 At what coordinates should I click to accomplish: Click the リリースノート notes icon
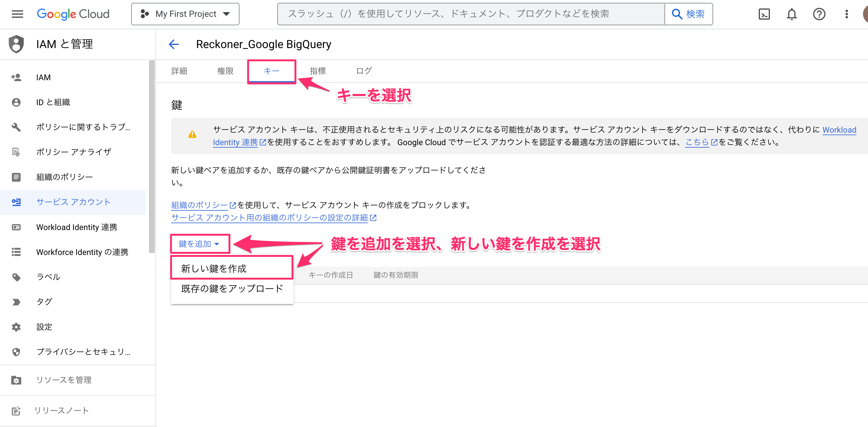(x=16, y=411)
